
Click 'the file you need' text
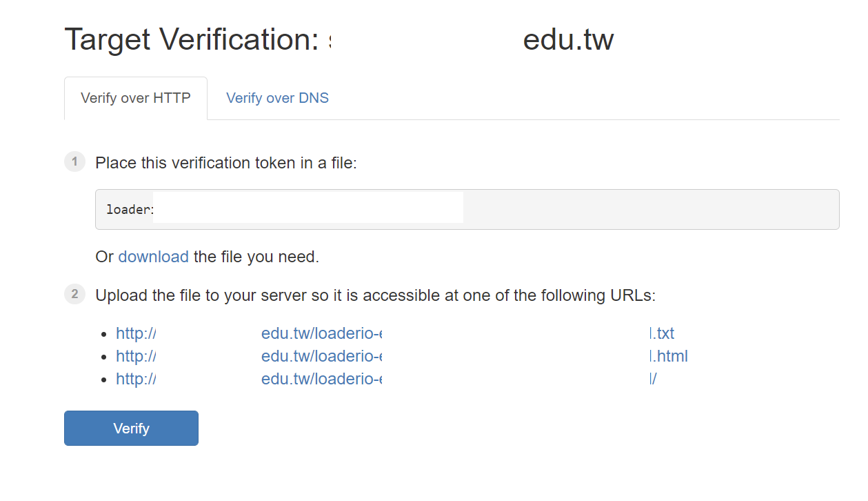pyautogui.click(x=256, y=257)
